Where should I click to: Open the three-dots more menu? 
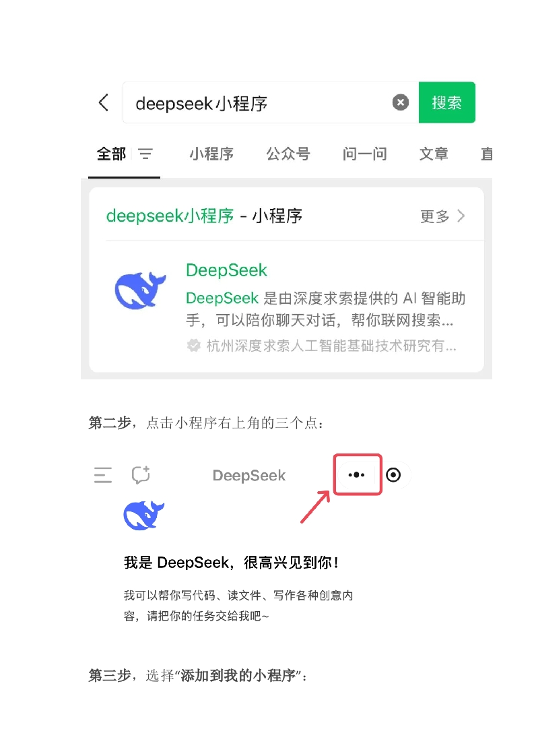coord(357,475)
